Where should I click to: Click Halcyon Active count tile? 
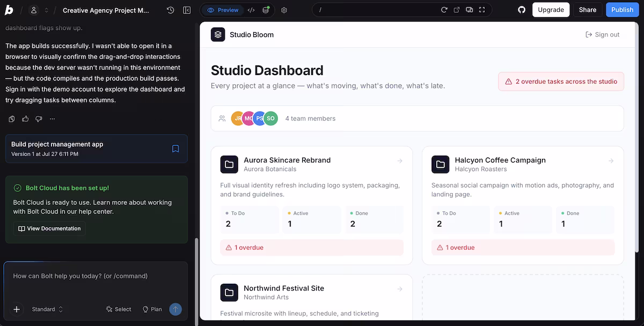[x=523, y=220]
